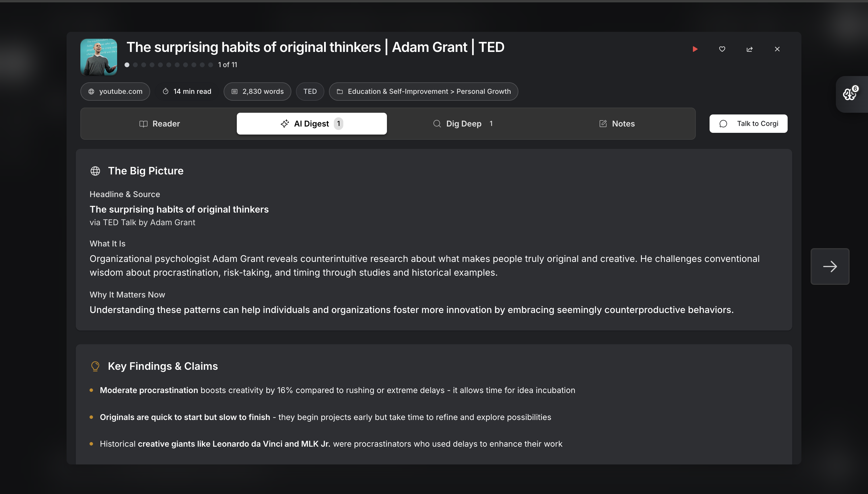Click the 2,830 words chip

[x=257, y=92]
